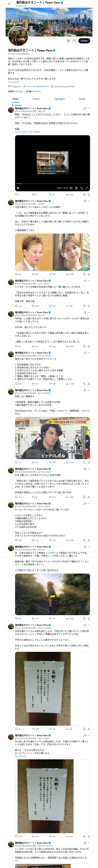Seek on the pinned video progress bar
Viewport: 98px width, 868px height.
tap(52, 184)
